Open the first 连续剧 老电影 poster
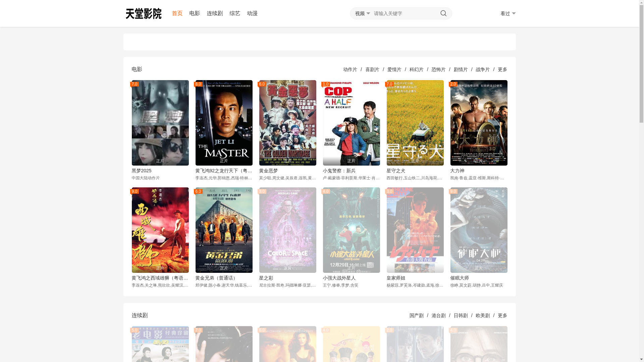 pyautogui.click(x=160, y=344)
